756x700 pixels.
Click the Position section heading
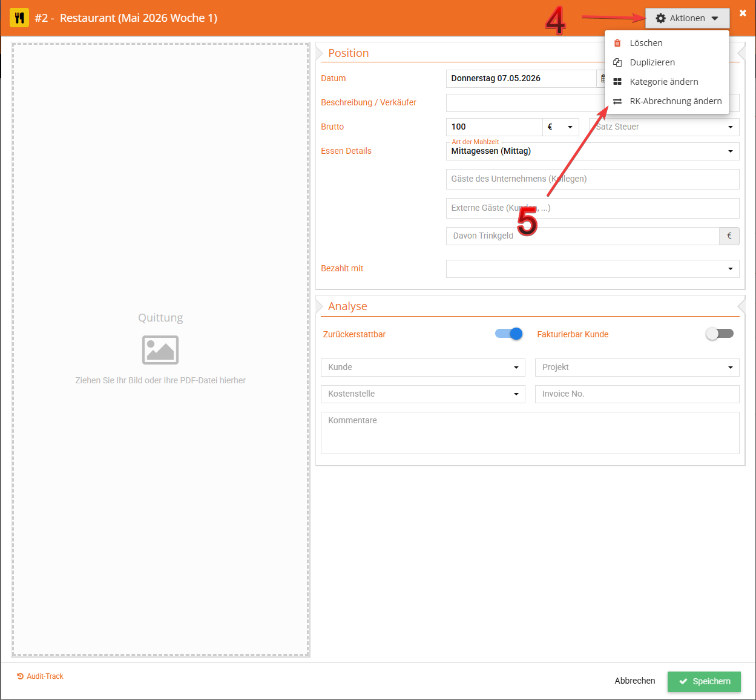pyautogui.click(x=348, y=53)
